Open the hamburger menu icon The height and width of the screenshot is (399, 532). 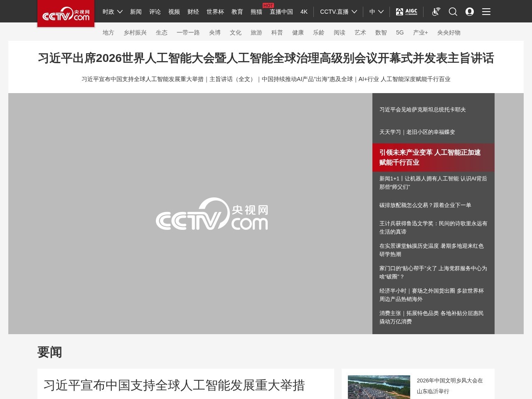tap(486, 12)
